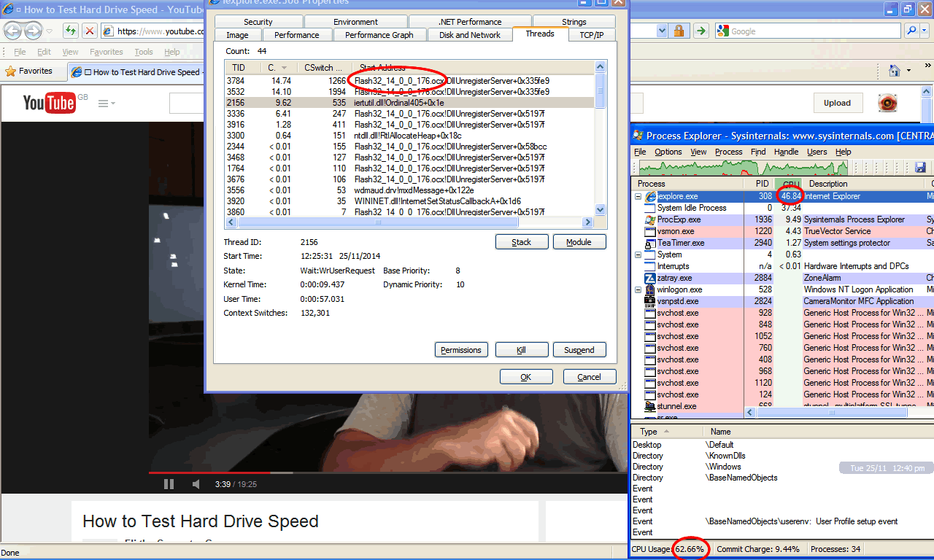Open the Security tab
This screenshot has height=560, width=934.
258,22
